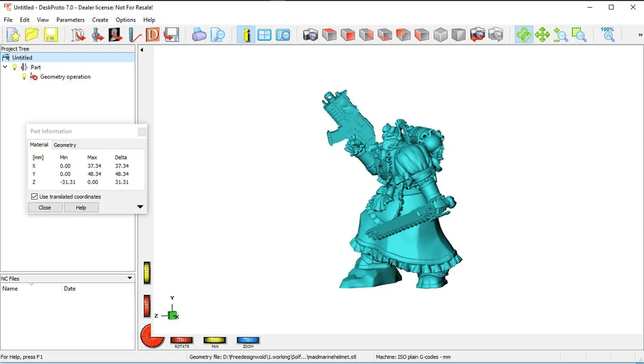Open the Options menu

tap(126, 20)
